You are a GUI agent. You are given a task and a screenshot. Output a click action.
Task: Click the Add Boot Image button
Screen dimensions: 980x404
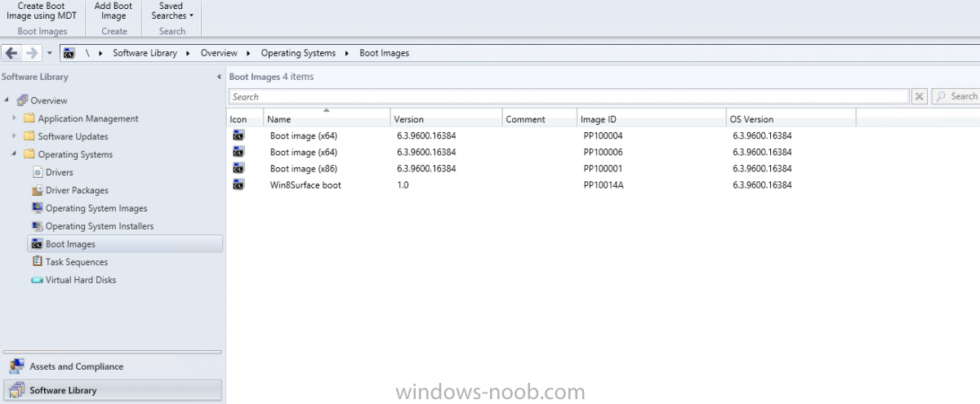[114, 11]
